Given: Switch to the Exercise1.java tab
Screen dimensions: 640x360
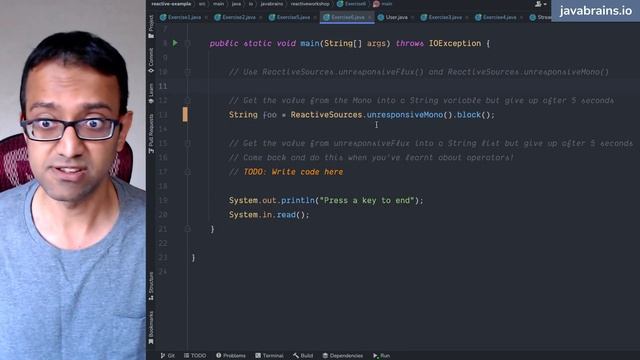Looking at the screenshot, I should pos(184,17).
